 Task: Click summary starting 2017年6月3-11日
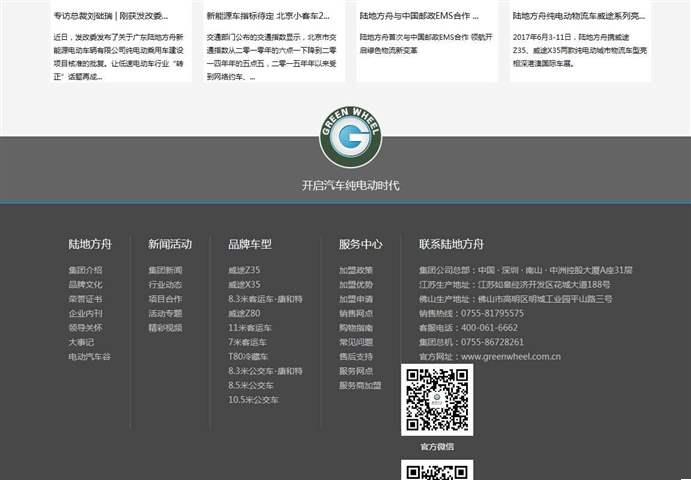coord(580,50)
